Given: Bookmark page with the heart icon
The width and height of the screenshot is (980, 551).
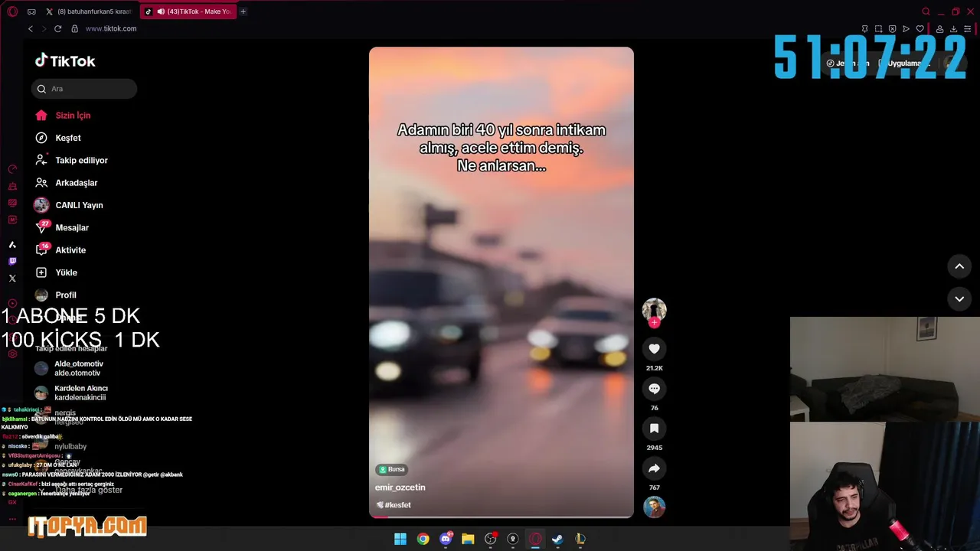Looking at the screenshot, I should pyautogui.click(x=920, y=29).
